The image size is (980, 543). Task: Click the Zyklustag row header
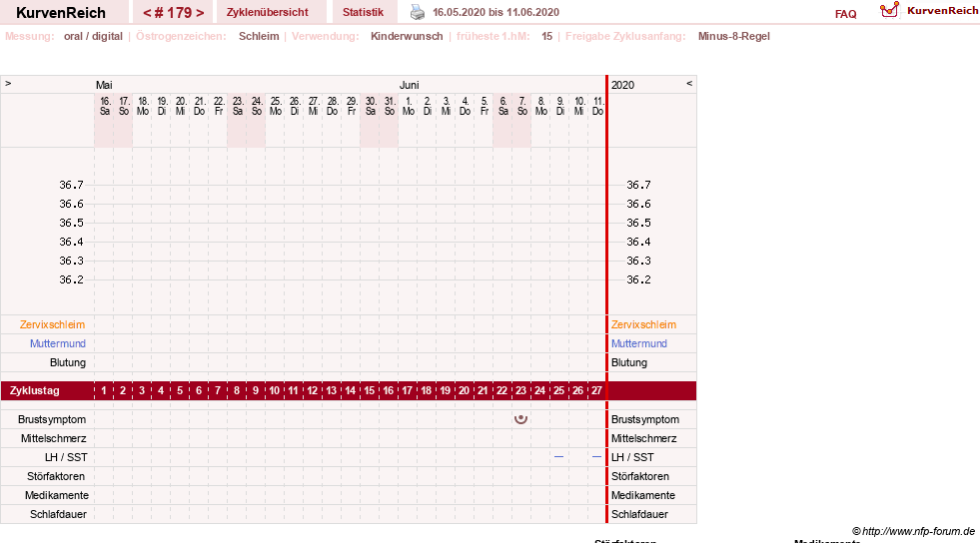[x=34, y=390]
